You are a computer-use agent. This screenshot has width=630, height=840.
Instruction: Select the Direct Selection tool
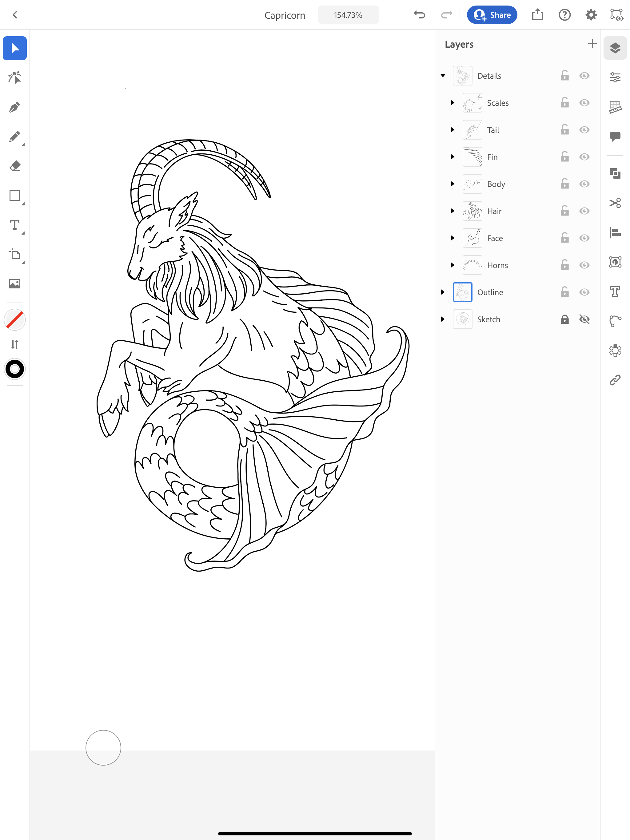click(15, 77)
